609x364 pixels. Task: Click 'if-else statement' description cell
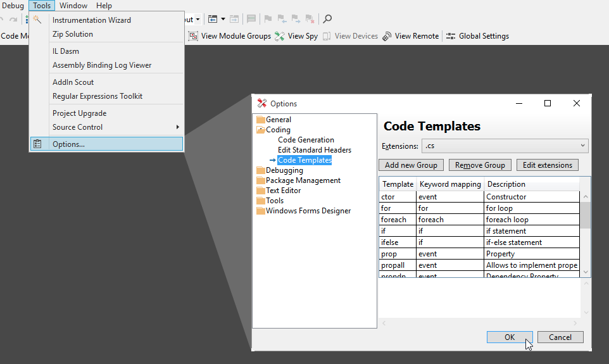532,242
